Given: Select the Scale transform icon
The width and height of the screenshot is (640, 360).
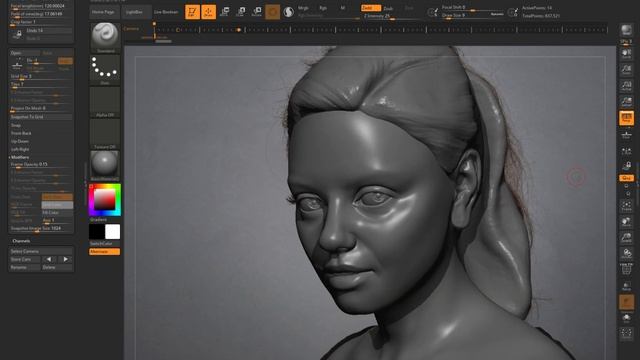Looking at the screenshot, I should point(240,12).
